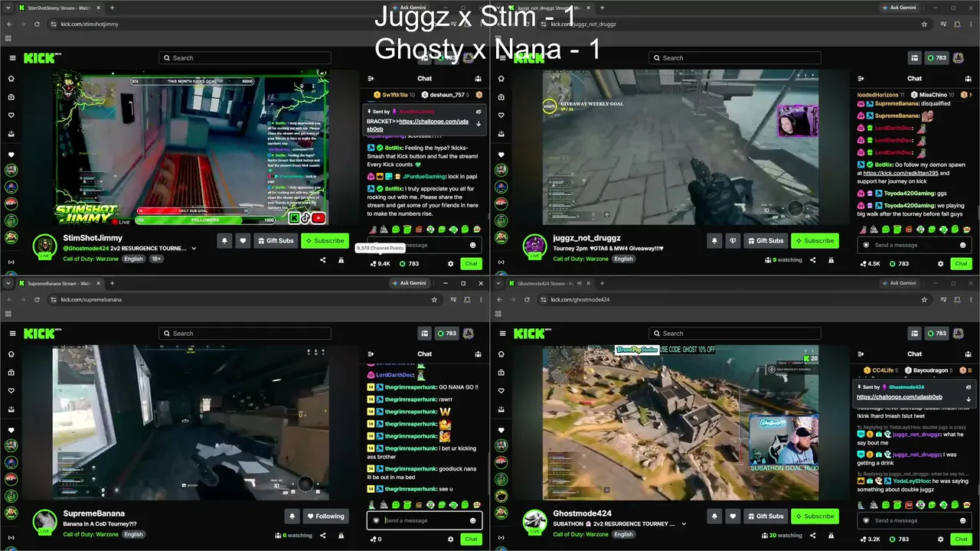Toggle follow heart for juggz_not_druggz
980x551 pixels.
point(733,240)
